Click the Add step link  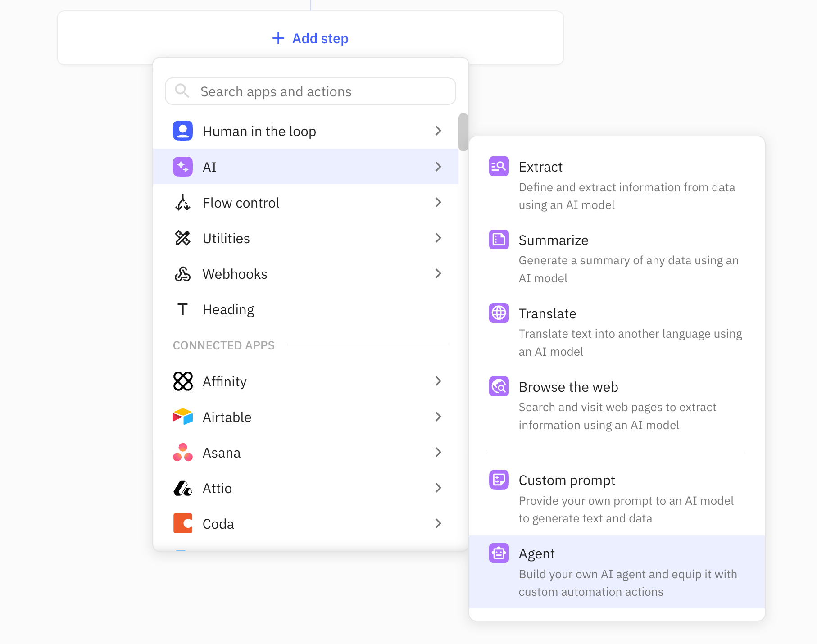click(x=310, y=38)
